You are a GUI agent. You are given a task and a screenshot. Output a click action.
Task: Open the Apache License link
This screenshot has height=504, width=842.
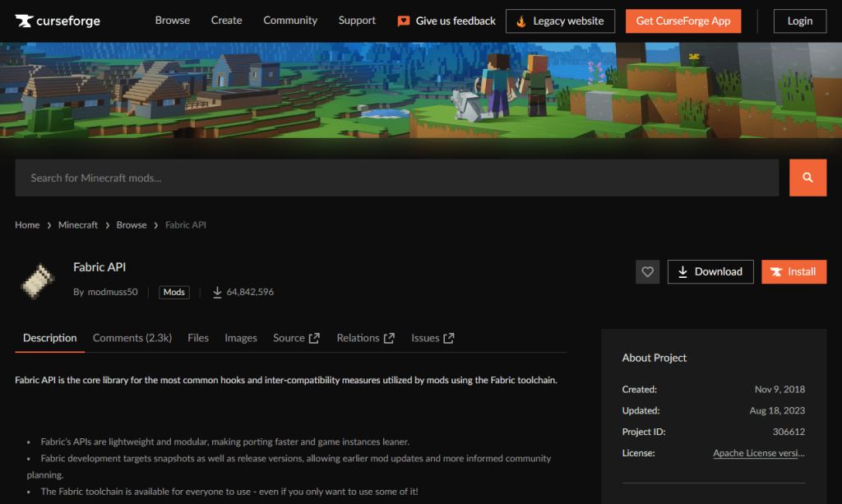coord(758,453)
